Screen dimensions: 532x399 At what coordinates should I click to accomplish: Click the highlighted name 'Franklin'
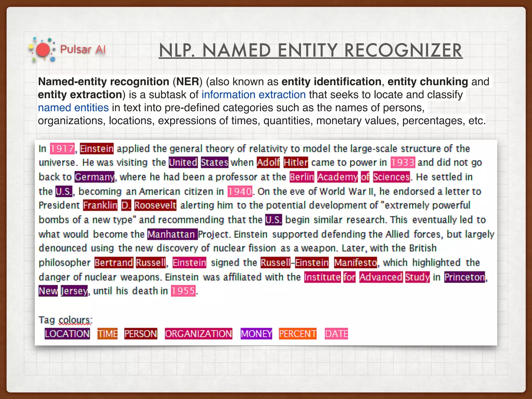point(100,205)
